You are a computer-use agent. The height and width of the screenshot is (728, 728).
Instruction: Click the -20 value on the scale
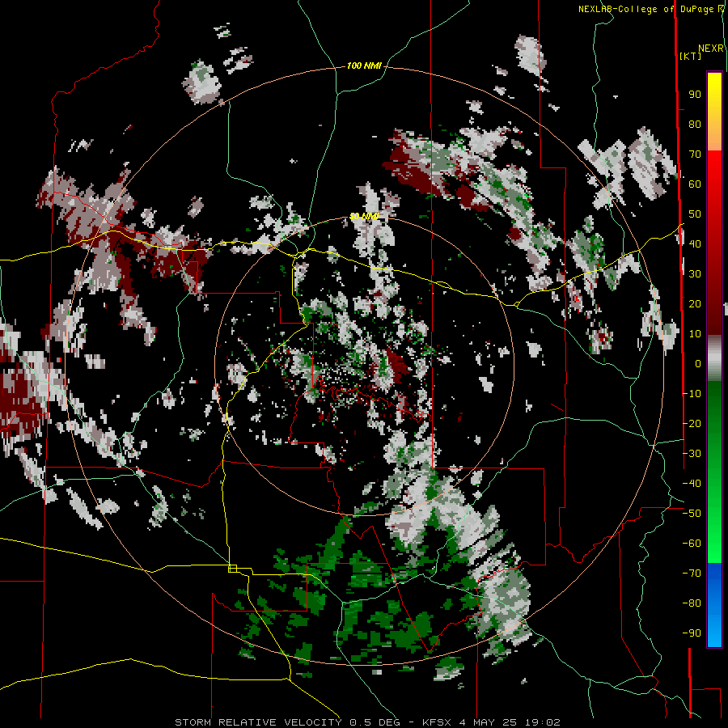[692, 423]
